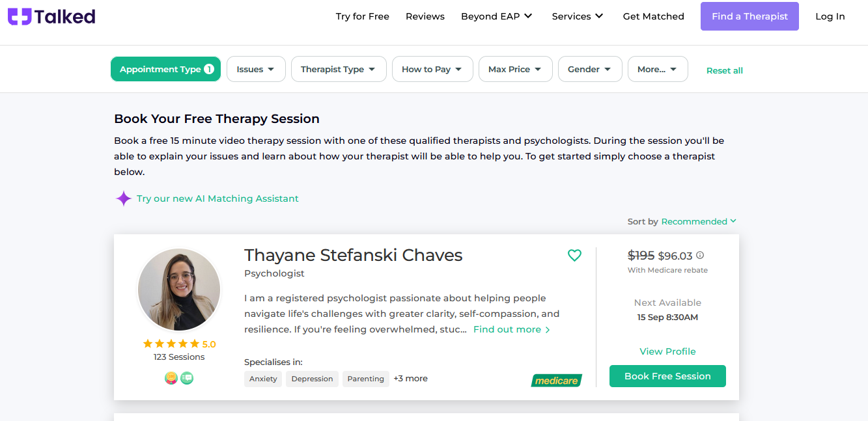Click the Book Free Session button

tap(667, 376)
